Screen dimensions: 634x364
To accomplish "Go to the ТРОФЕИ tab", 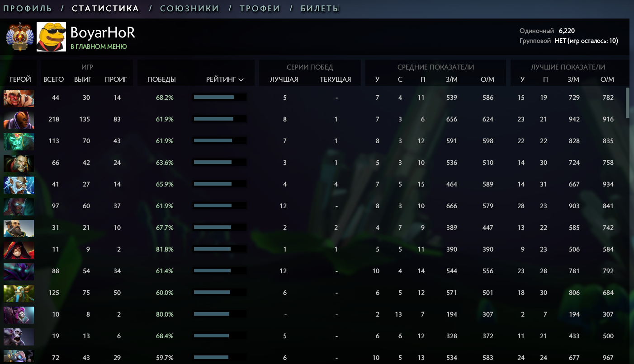I will [x=260, y=9].
